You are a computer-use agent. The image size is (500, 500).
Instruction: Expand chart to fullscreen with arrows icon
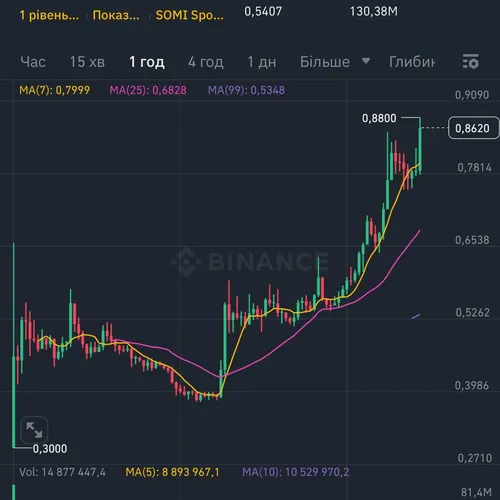coord(34,430)
